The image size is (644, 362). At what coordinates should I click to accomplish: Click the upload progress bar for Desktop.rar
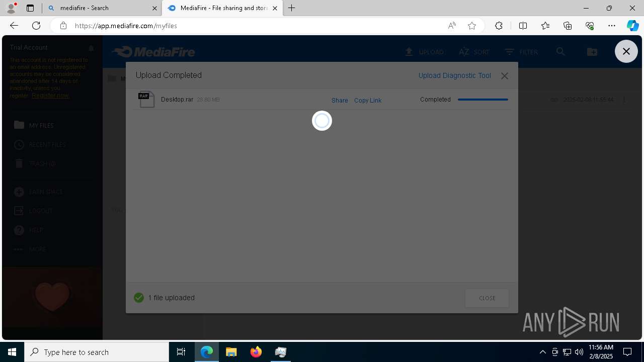(483, 100)
